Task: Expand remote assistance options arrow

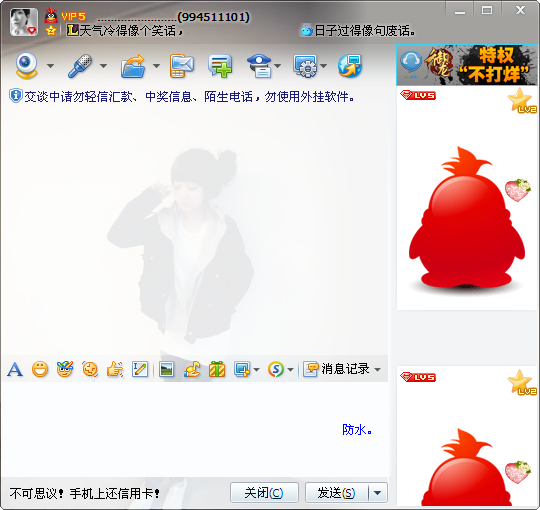Action: (323, 66)
